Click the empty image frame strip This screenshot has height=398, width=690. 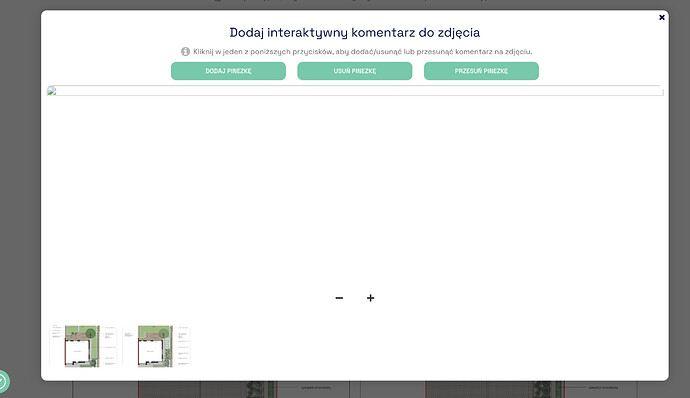click(x=355, y=91)
